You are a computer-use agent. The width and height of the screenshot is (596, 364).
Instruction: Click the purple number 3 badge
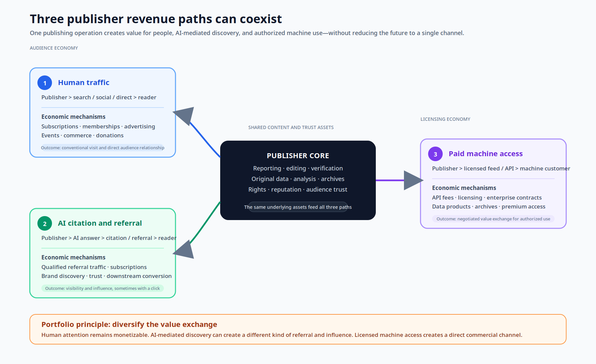coord(435,154)
